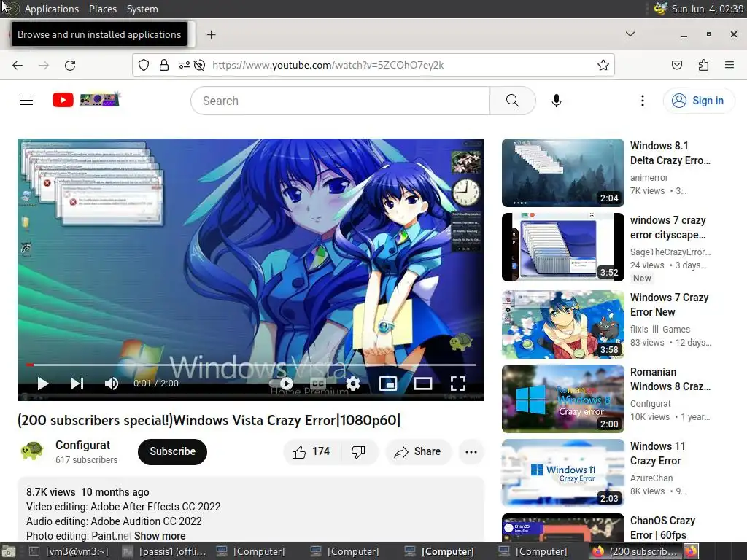The width and height of the screenshot is (747, 560).
Task: Switch to theater mode icon
Action: pyautogui.click(x=422, y=384)
